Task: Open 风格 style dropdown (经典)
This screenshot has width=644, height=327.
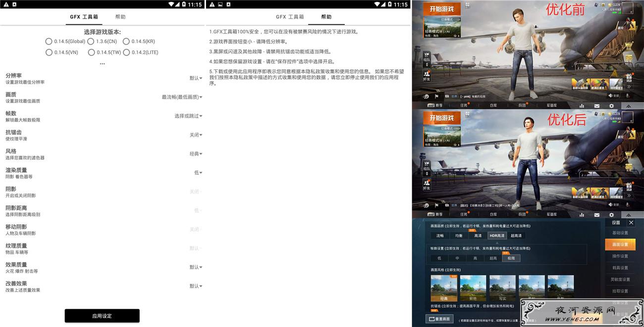Action: point(196,154)
